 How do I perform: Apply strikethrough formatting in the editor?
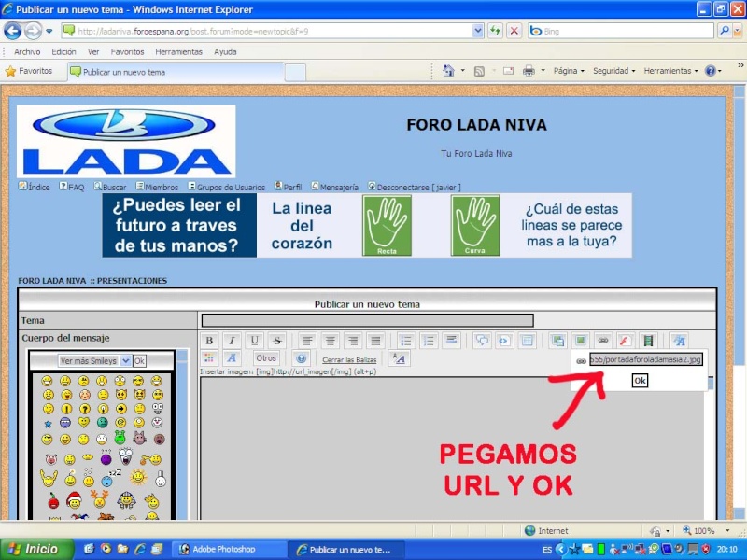click(276, 341)
